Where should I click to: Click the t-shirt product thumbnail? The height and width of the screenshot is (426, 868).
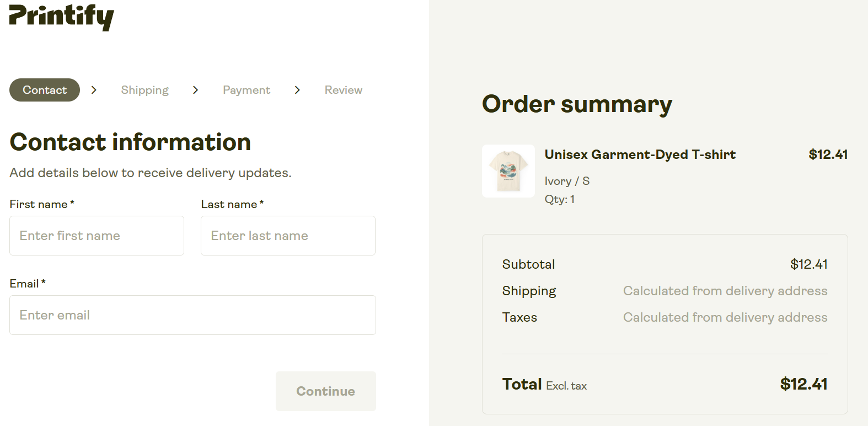coord(508,171)
